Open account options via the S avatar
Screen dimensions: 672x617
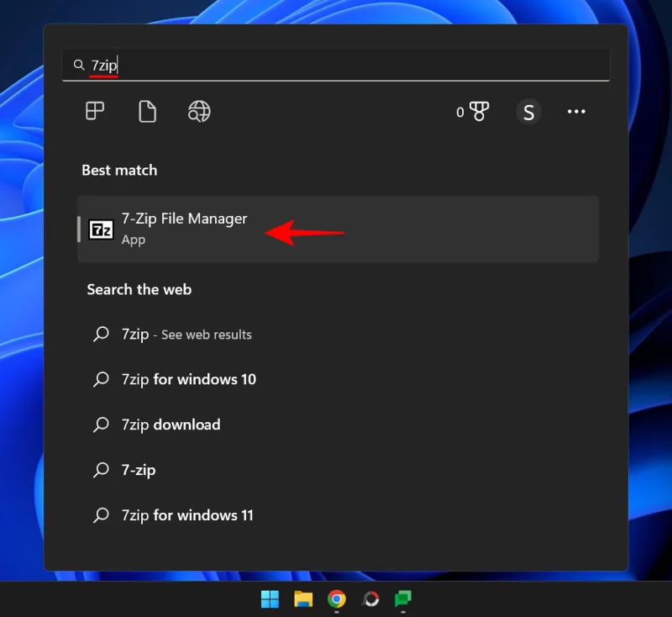tap(528, 112)
